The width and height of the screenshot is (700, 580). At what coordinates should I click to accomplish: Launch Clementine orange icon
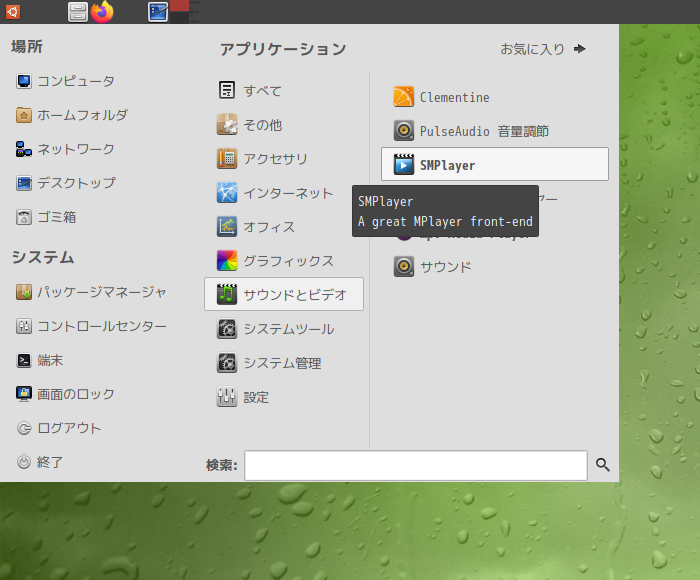coord(404,97)
